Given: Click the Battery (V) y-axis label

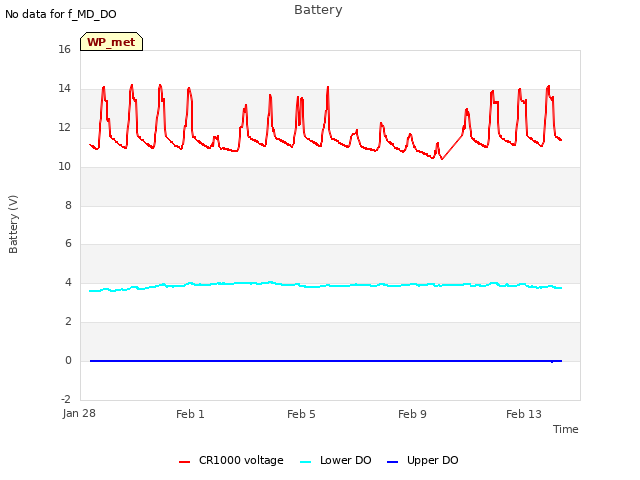Looking at the screenshot, I should click(13, 224).
